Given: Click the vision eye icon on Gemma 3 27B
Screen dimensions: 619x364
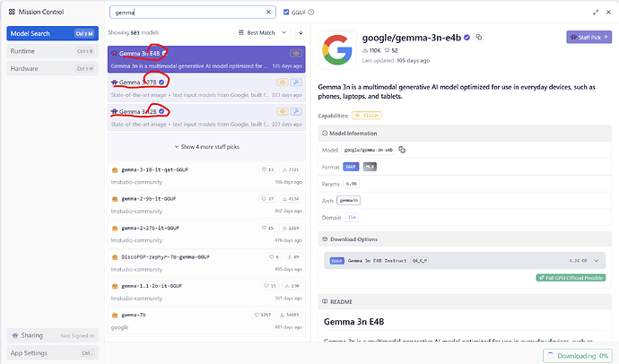Looking at the screenshot, I should [x=281, y=82].
